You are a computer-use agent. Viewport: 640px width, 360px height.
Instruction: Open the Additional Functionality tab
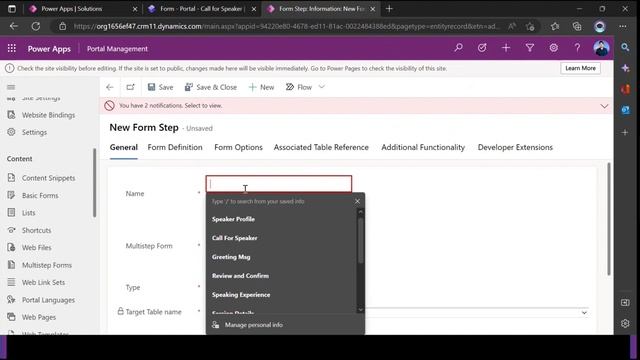click(x=423, y=147)
